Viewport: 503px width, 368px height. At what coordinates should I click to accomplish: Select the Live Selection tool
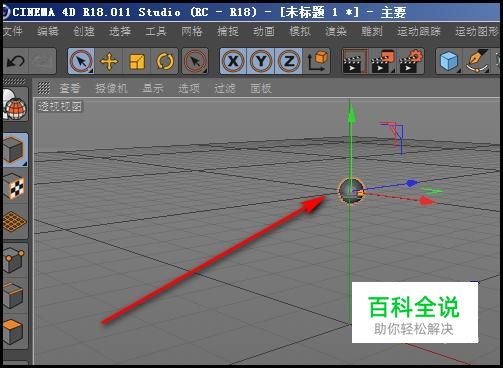pos(81,61)
